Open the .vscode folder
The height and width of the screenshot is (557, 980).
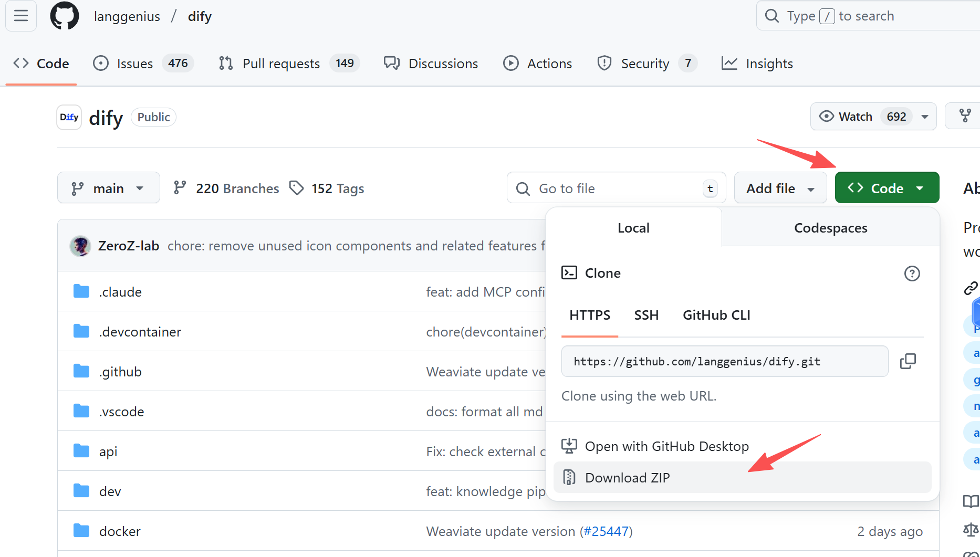pyautogui.click(x=121, y=412)
